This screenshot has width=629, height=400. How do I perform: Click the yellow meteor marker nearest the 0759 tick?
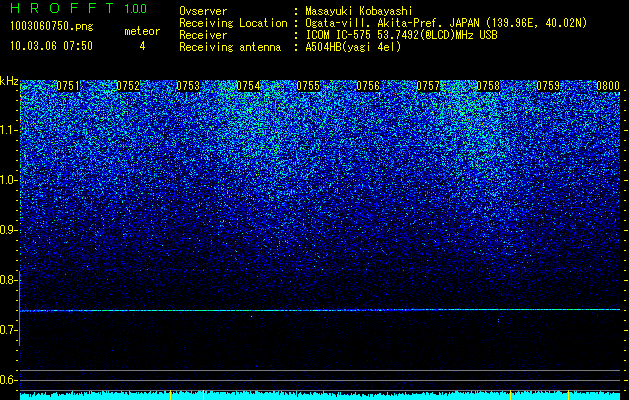pos(568,395)
